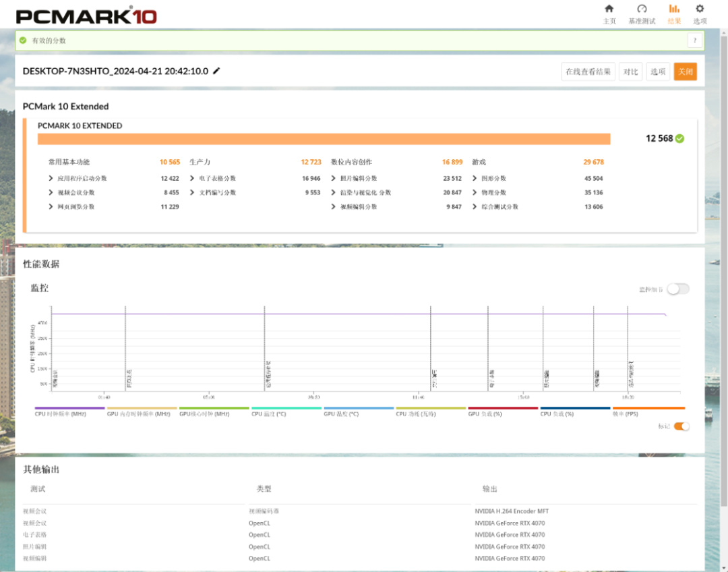
Task: Click the orange PCMark 10 Extended score bar
Action: (324, 139)
